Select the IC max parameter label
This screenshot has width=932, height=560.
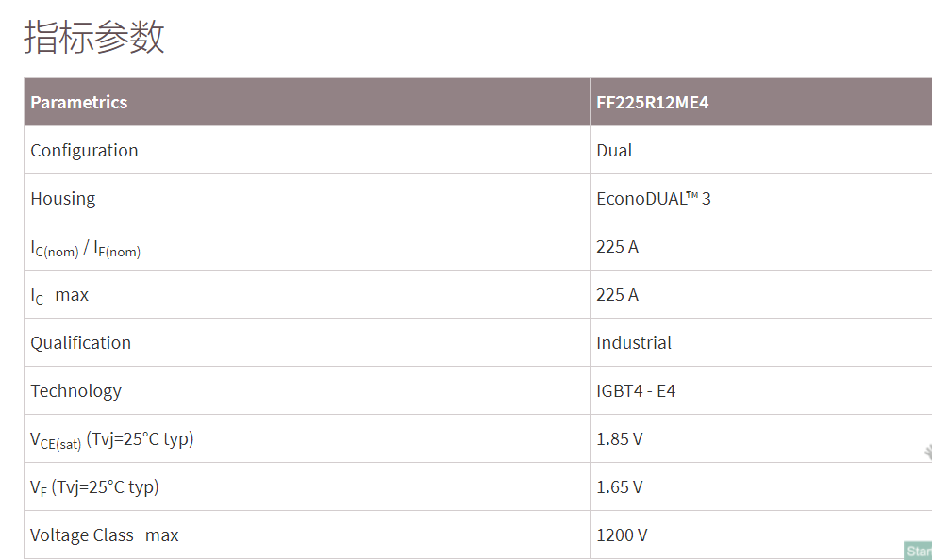59,296
